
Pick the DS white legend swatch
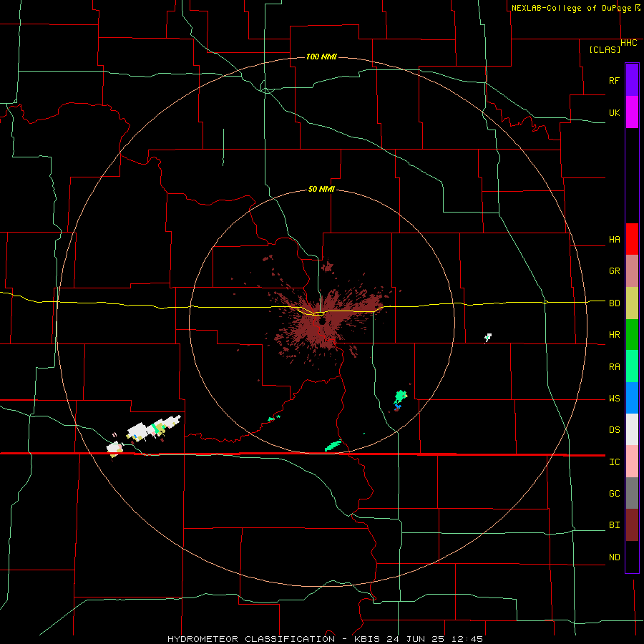pos(632,429)
